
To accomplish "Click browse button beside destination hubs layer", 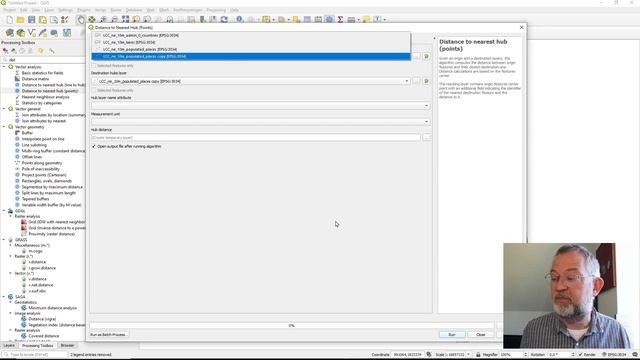I will (416, 81).
